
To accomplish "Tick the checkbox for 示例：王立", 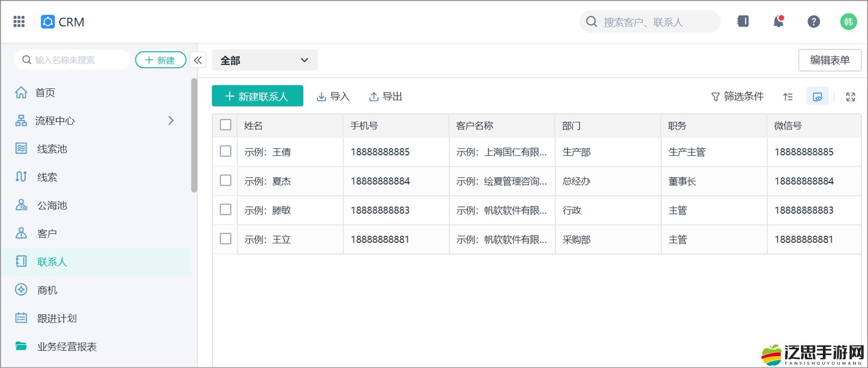I will pos(226,239).
